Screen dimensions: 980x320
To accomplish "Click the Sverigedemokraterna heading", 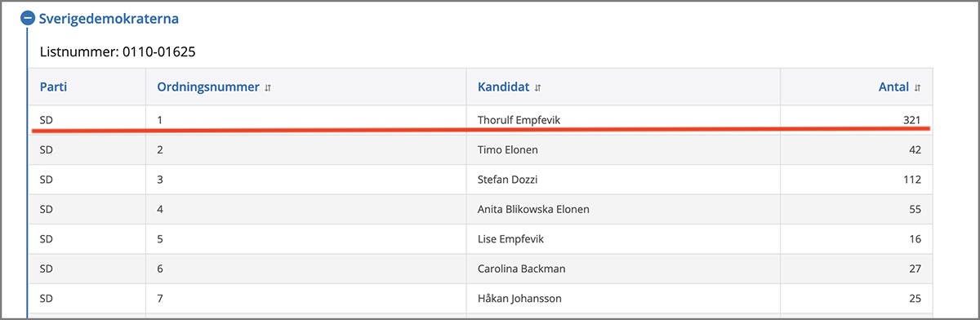I will click(x=109, y=17).
